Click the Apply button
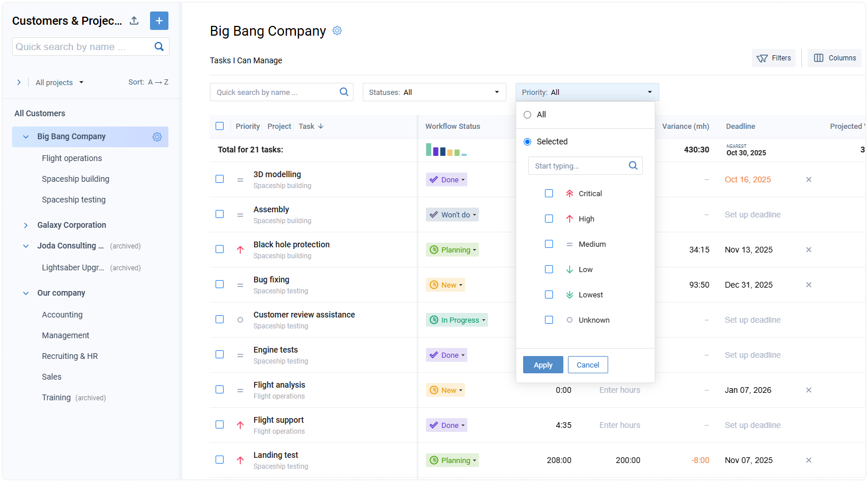Image resolution: width=868 pixels, height=482 pixels. pos(543,365)
